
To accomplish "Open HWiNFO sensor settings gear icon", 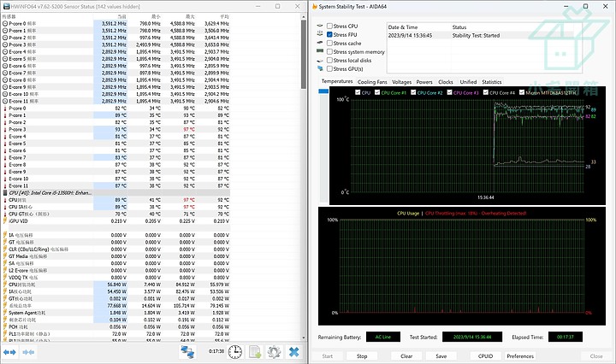I will [275, 352].
